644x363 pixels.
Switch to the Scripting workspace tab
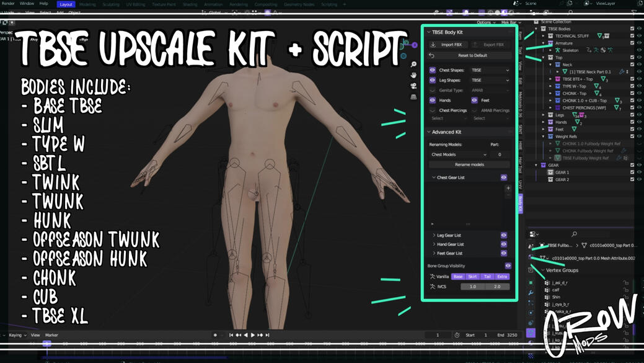click(329, 4)
